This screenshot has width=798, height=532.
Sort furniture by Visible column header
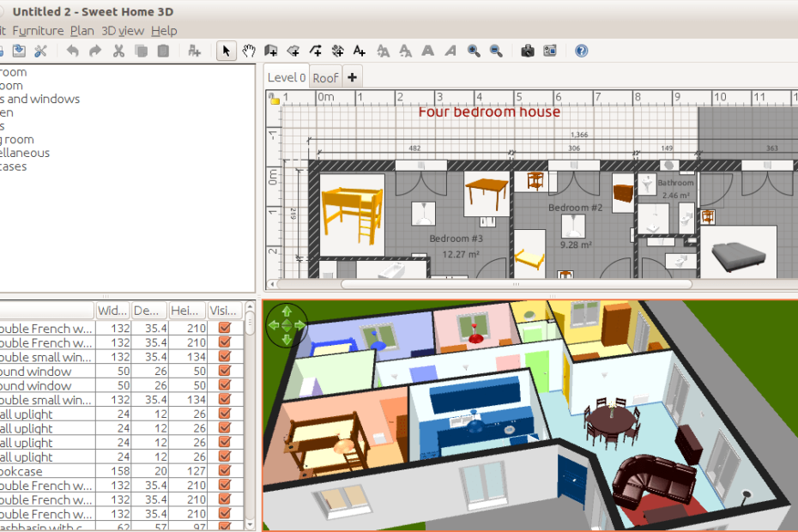(x=226, y=311)
